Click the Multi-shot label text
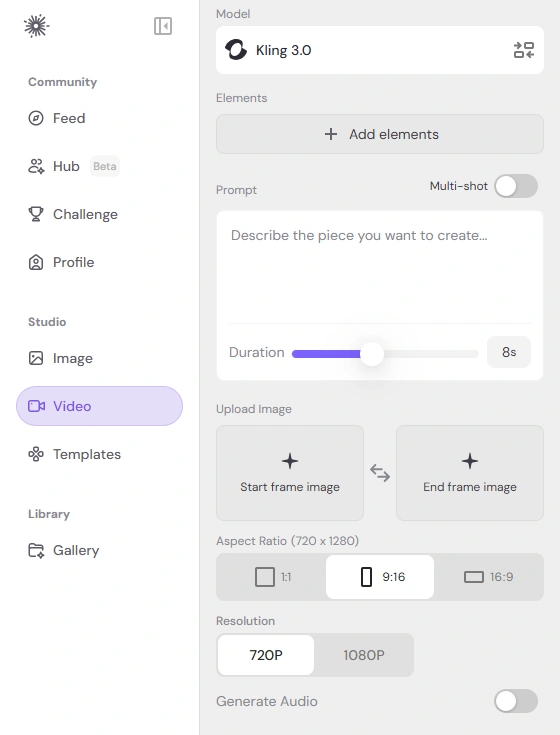Screen dimensions: 560x735 point(459,186)
